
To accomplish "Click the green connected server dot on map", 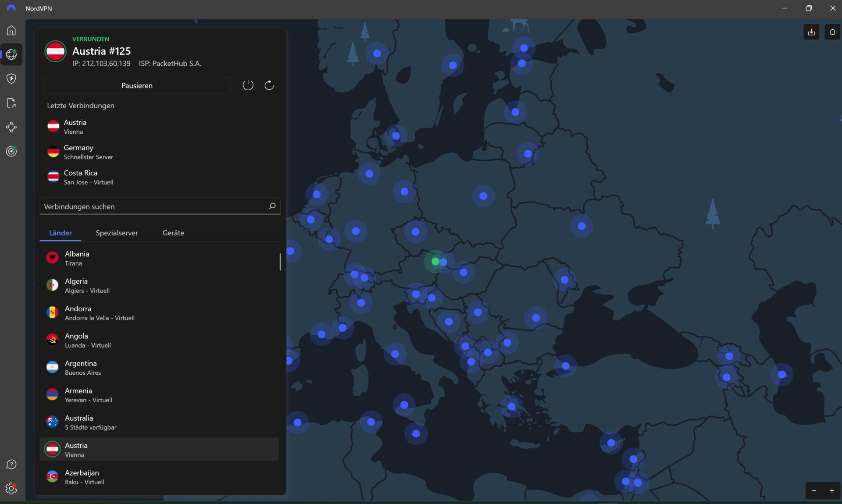I will coord(435,261).
